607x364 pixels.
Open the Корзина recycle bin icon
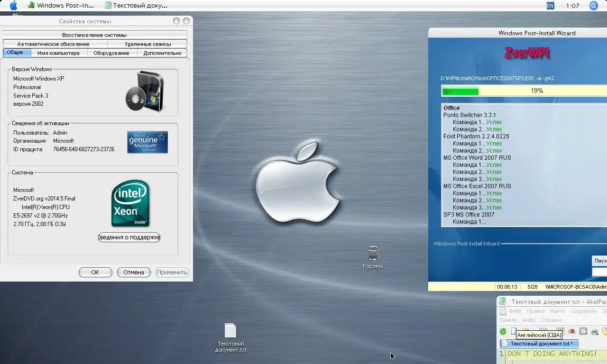pos(373,257)
